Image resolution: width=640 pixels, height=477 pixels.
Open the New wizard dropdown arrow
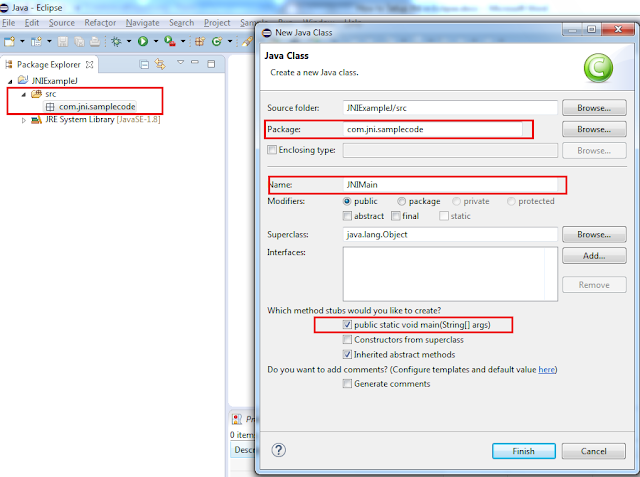(22, 41)
